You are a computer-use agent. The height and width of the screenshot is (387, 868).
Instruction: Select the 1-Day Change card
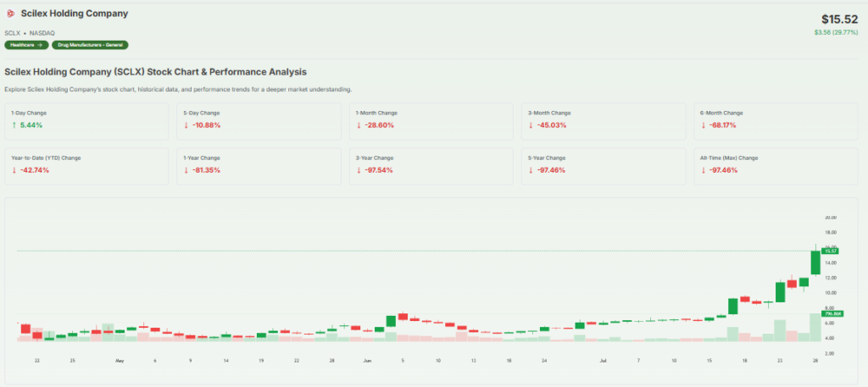[86, 121]
